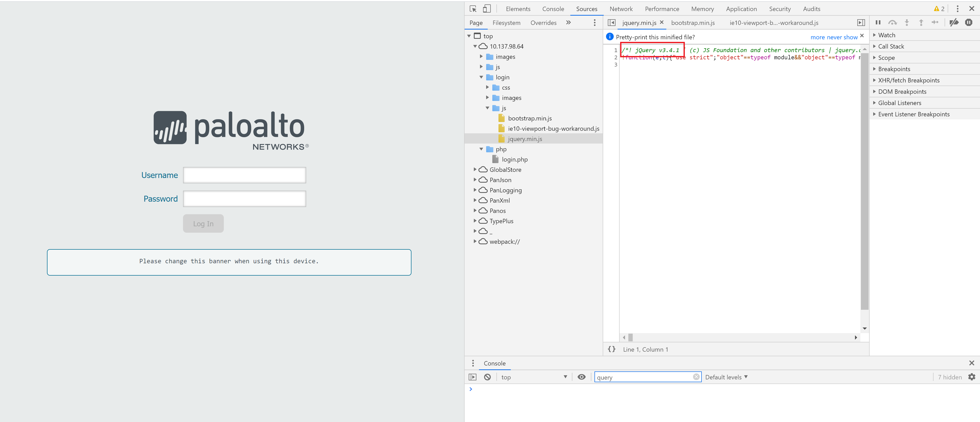The image size is (980, 422).
Task: Click the inspect element selector icon
Action: click(x=473, y=9)
